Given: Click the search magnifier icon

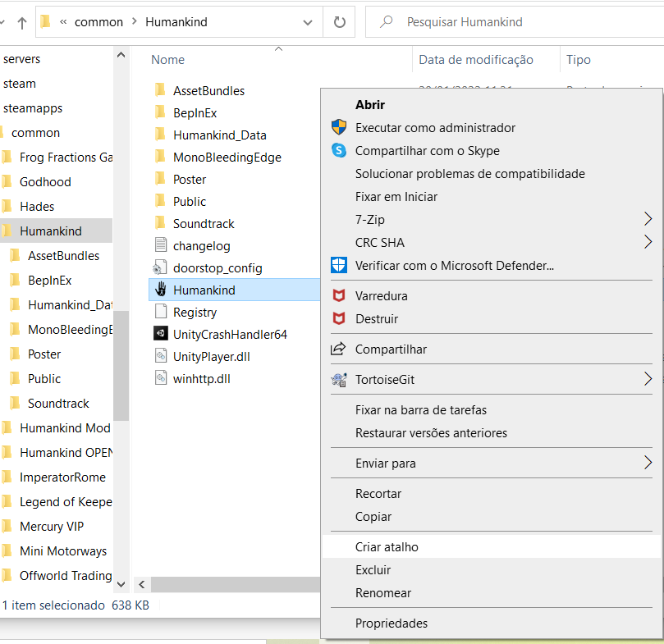Looking at the screenshot, I should coord(386,21).
